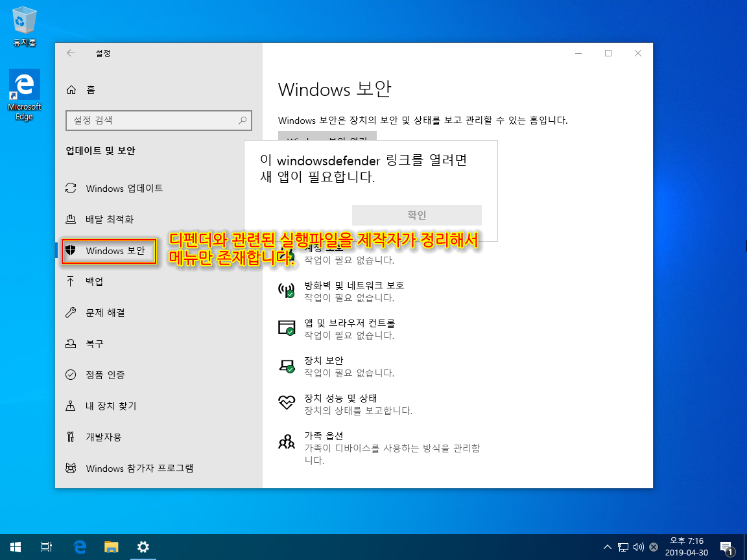The width and height of the screenshot is (747, 560).
Task: Click the network icon in system tray
Action: click(x=623, y=546)
